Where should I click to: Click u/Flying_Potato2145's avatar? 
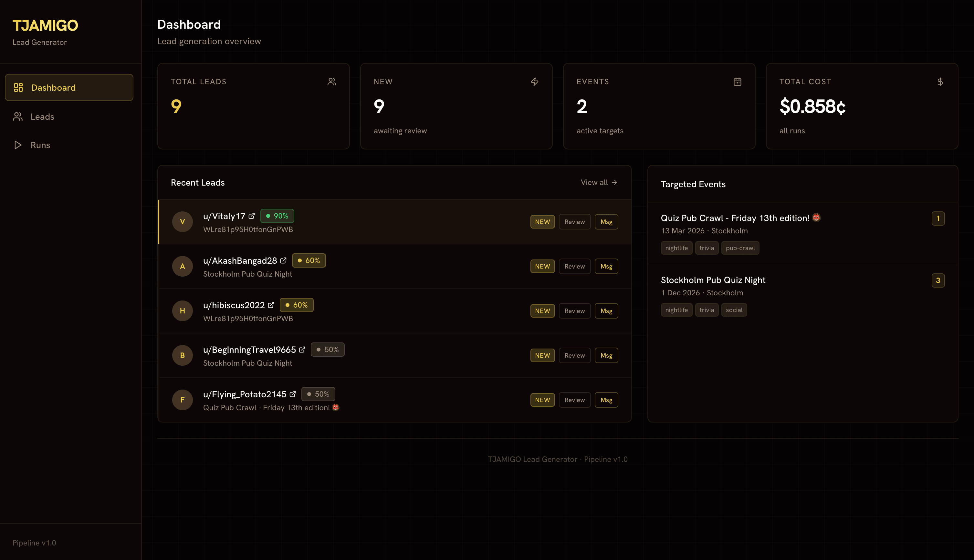click(182, 400)
